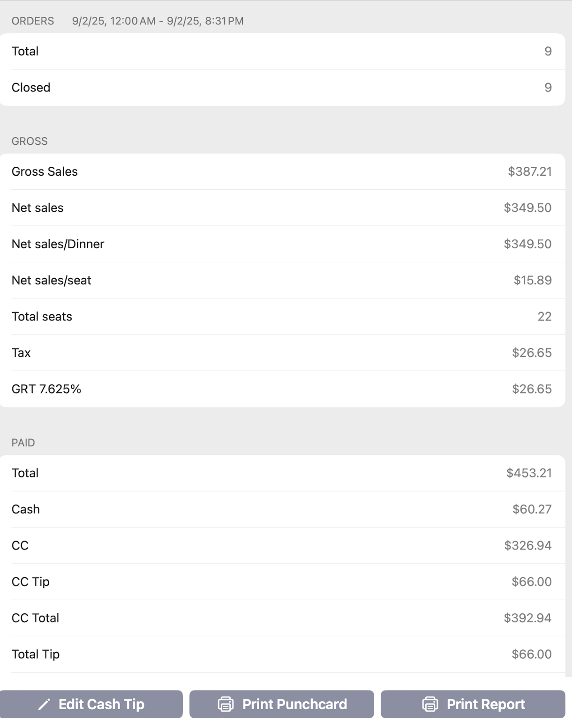Viewport: 572px width, 728px height.
Task: Select the Tax row
Action: (281, 353)
